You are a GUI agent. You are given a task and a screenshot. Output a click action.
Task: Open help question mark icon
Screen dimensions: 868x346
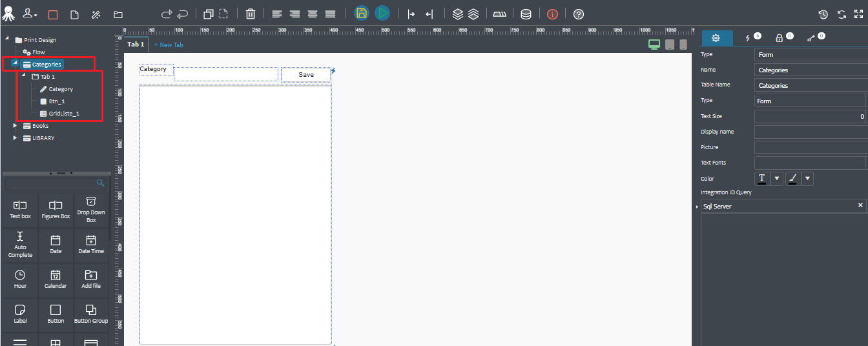(x=579, y=14)
